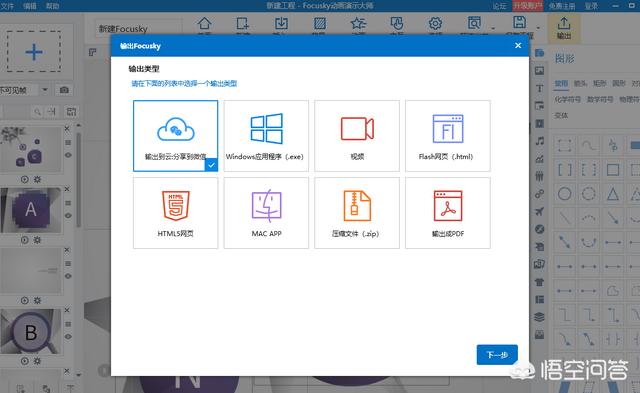This screenshot has height=393, width=640.
Task: Click the star animation icon in toolbar
Action: tap(358, 24)
